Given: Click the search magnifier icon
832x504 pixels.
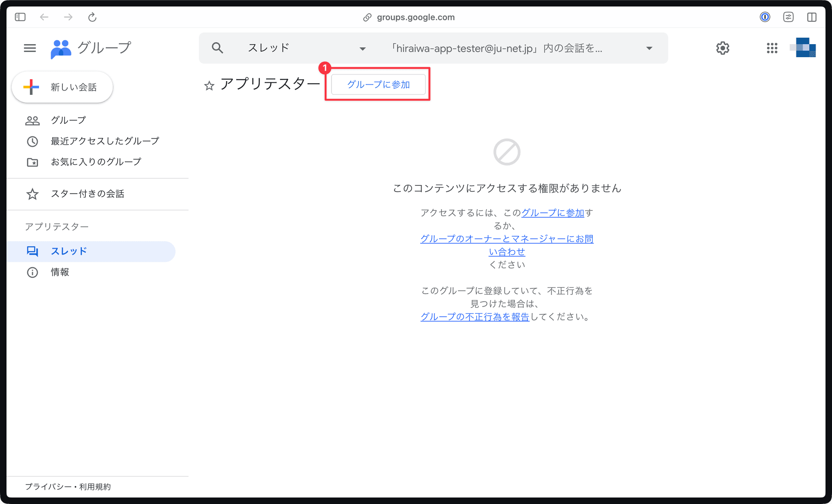Looking at the screenshot, I should click(218, 48).
